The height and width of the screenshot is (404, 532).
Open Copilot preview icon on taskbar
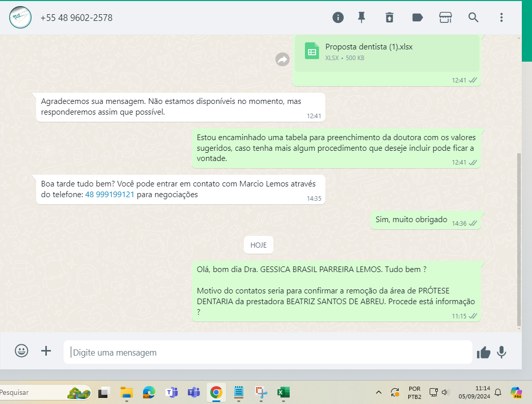click(516, 392)
